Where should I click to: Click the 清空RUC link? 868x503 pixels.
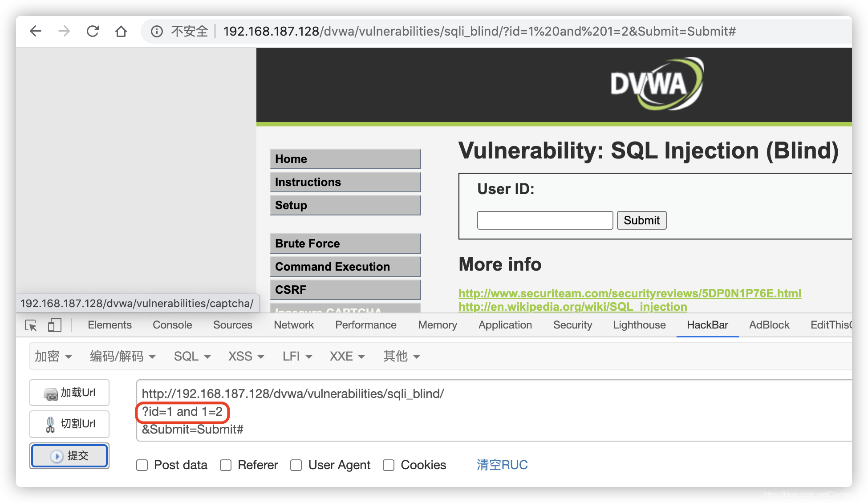(502, 465)
